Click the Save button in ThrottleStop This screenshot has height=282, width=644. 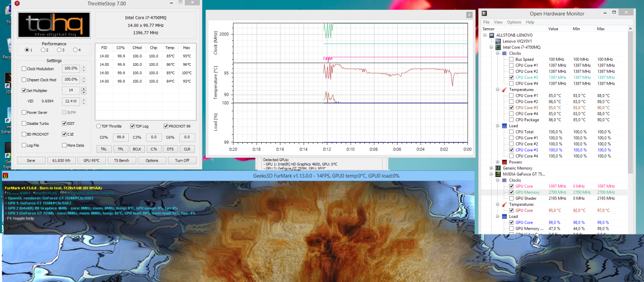coord(31,160)
